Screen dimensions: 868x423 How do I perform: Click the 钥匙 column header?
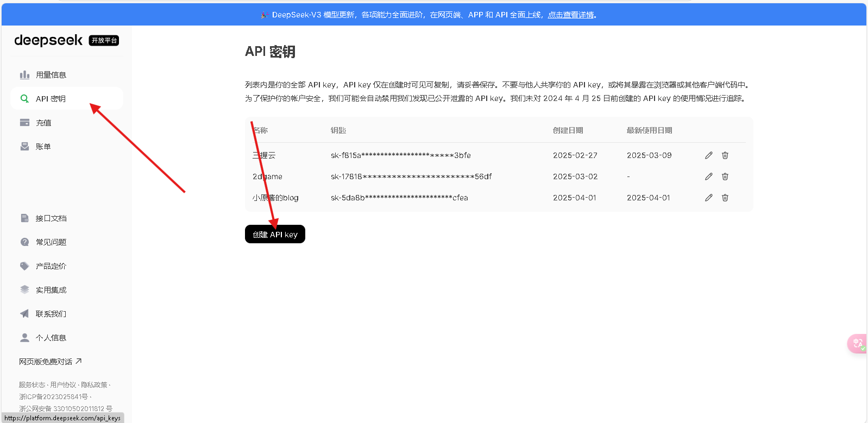[338, 130]
